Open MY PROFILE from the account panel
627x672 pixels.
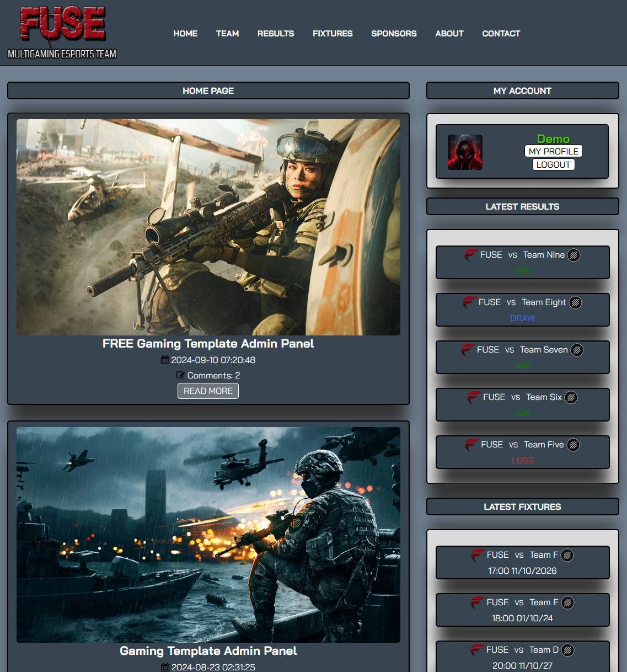coord(553,151)
